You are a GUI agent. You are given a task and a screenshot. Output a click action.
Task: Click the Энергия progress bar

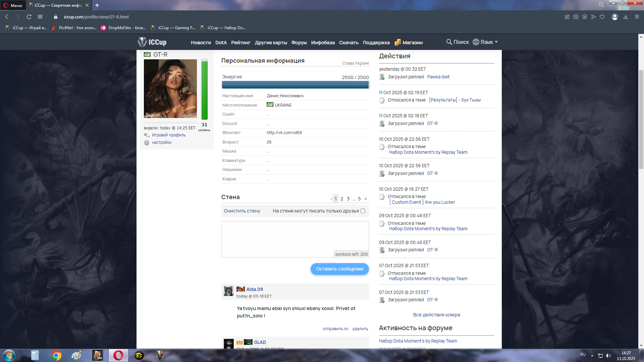click(295, 85)
